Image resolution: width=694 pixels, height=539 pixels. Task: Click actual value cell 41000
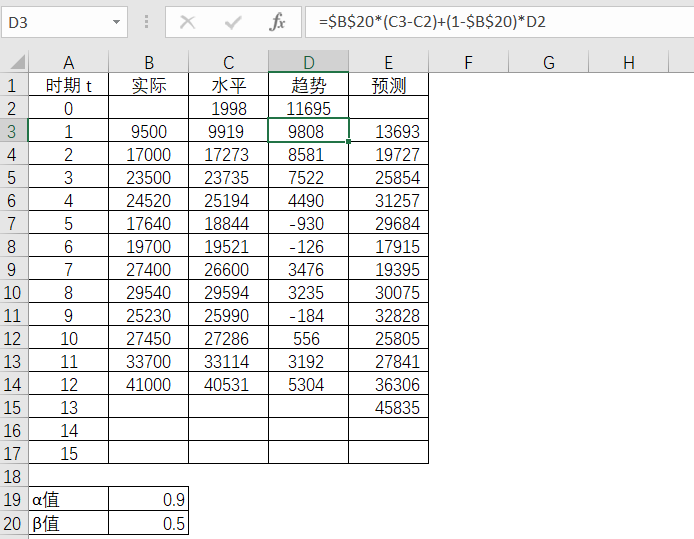tap(148, 384)
